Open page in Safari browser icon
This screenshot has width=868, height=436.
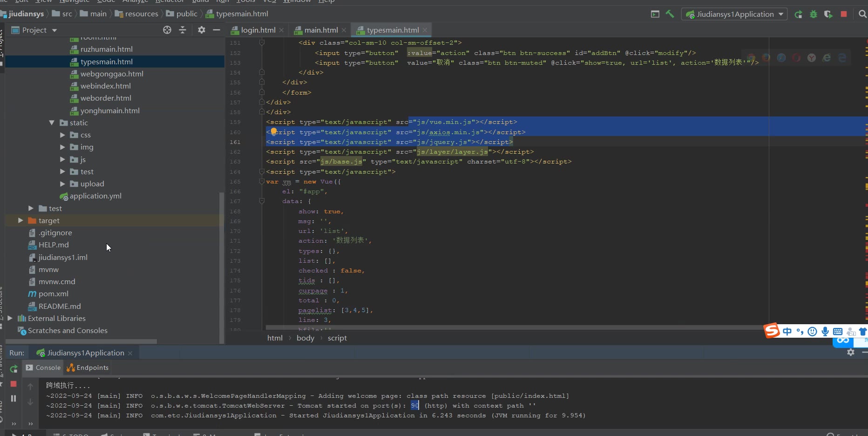point(781,58)
